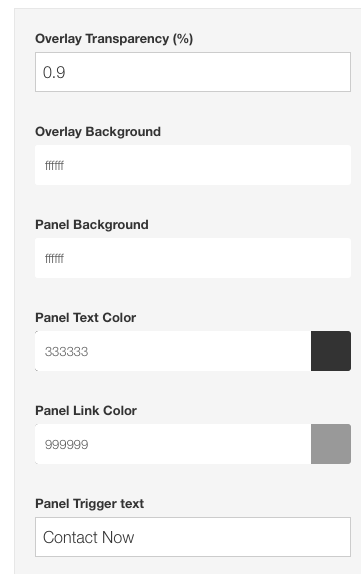Select the Panel Background color field

(193, 258)
